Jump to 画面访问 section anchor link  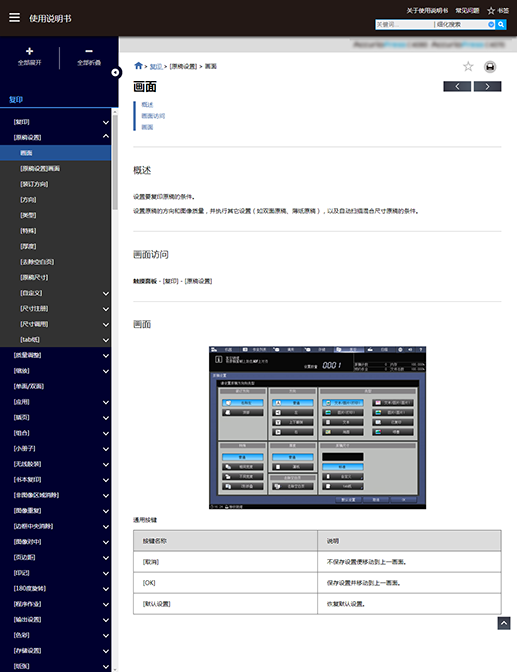click(153, 116)
